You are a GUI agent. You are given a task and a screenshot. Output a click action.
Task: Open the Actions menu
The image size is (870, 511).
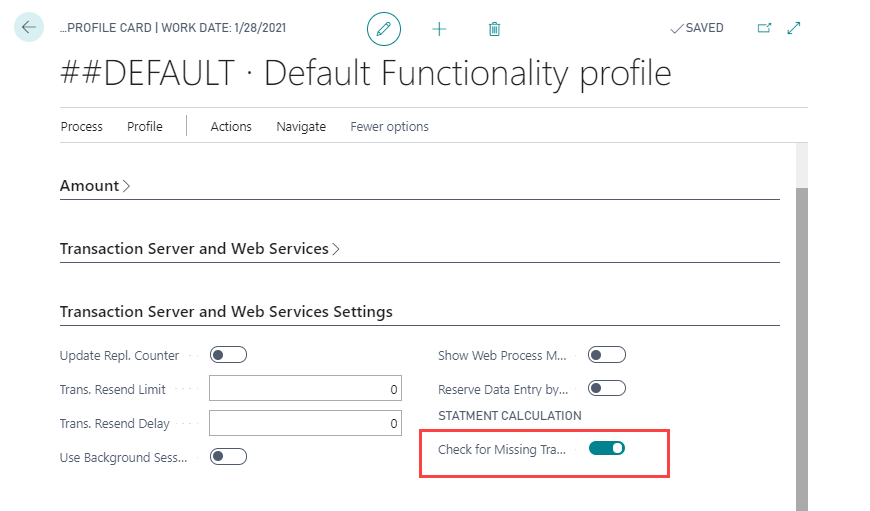231,127
